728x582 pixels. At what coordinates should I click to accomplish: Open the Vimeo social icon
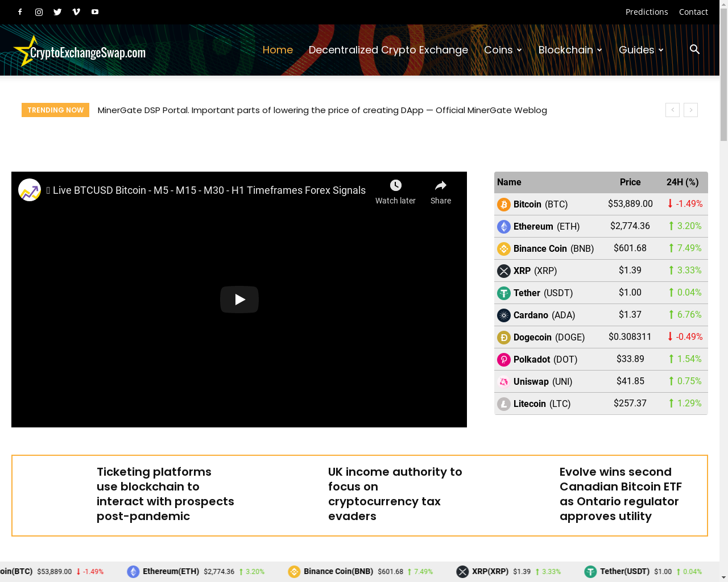[x=76, y=12]
